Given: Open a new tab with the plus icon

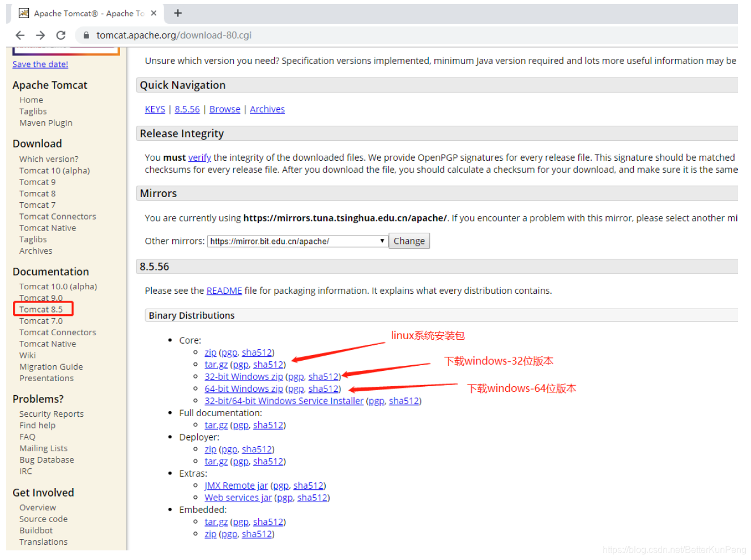Looking at the screenshot, I should pos(178,13).
